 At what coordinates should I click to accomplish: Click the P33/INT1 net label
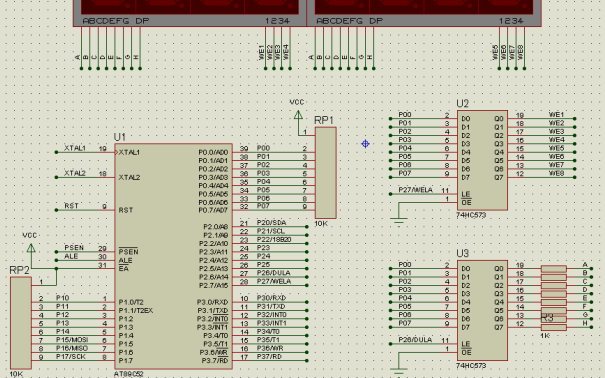click(x=272, y=323)
